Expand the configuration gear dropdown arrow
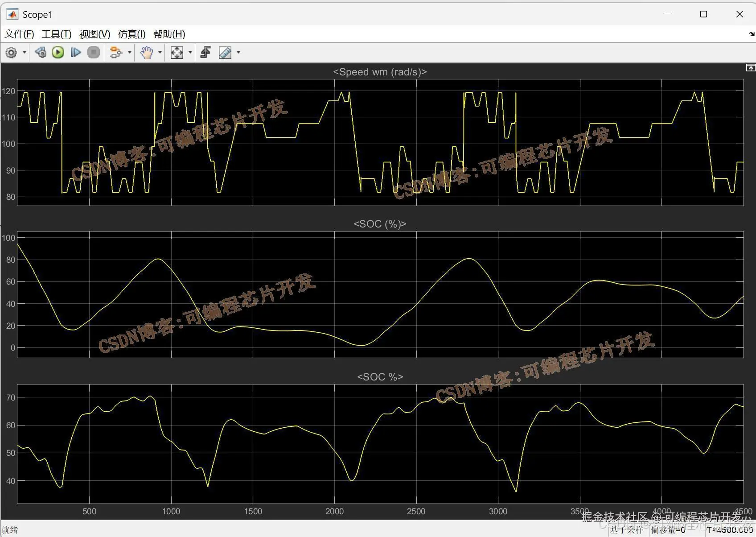756x537 pixels. 25,53
